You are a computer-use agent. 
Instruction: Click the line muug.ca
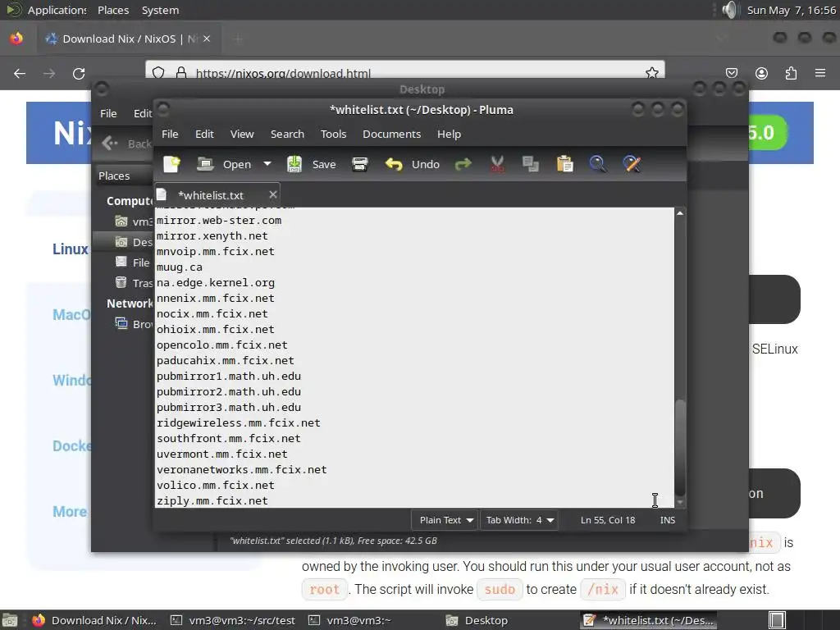point(180,267)
